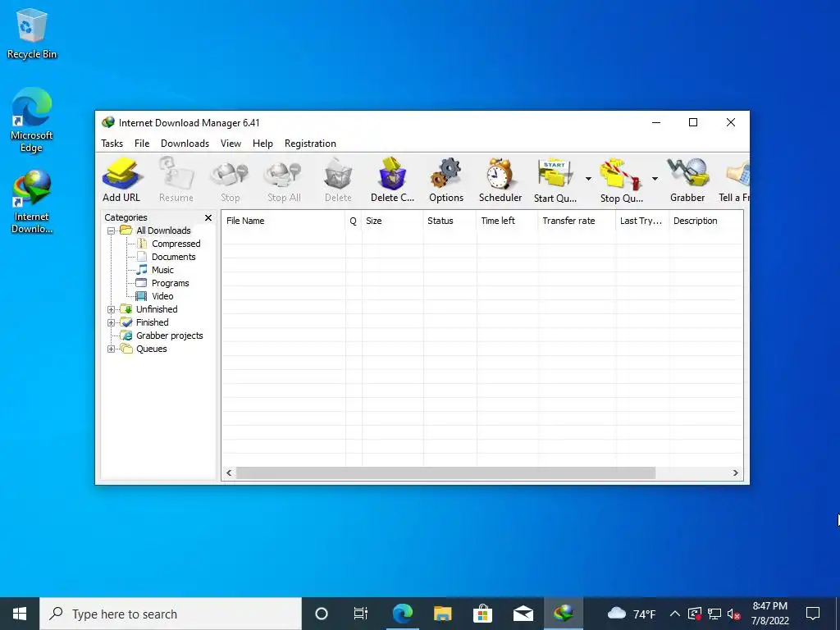Sort by Status column header

(450, 221)
